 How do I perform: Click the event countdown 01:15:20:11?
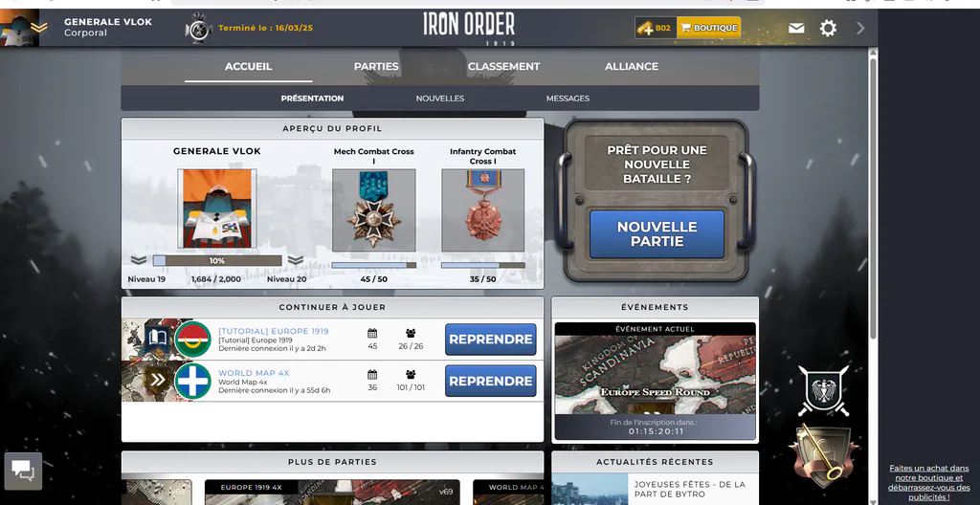click(x=655, y=431)
